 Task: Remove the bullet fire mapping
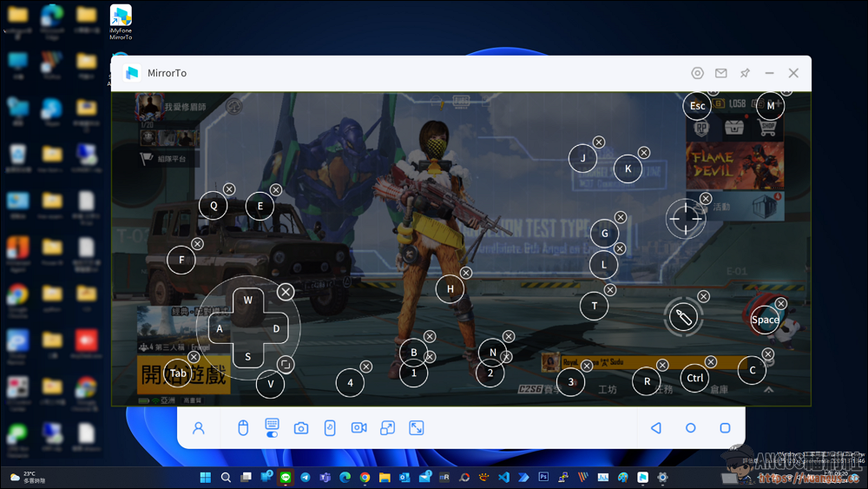coord(704,297)
